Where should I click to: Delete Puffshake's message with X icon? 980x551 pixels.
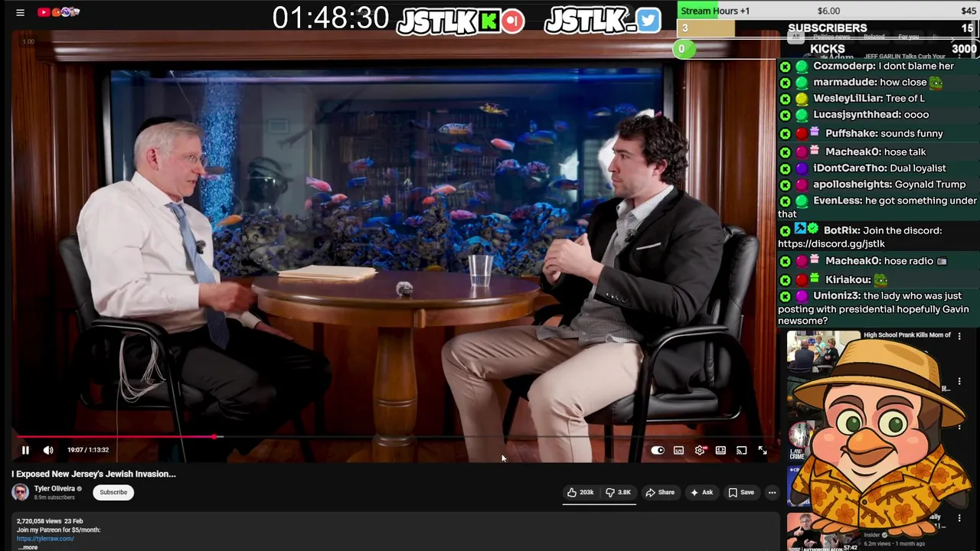pos(785,134)
